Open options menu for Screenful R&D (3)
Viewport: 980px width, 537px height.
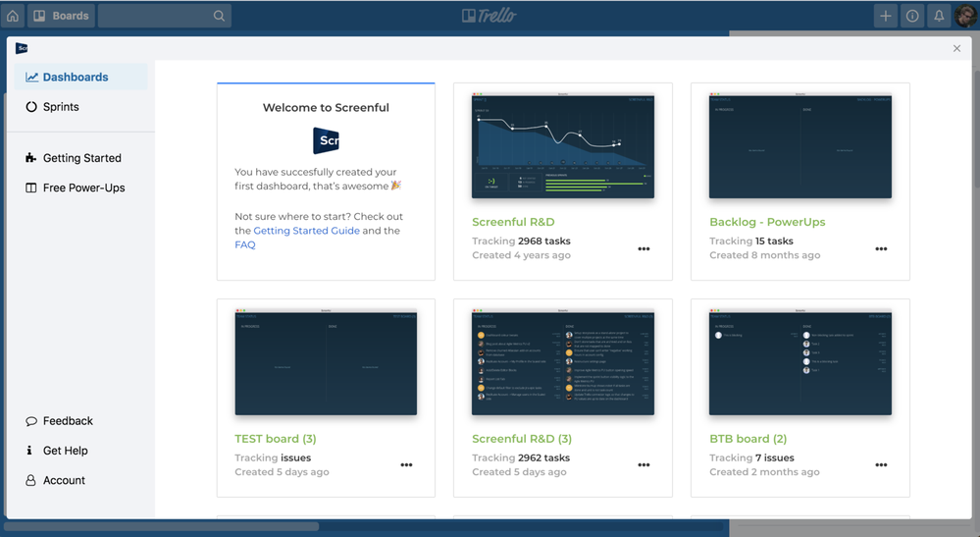pyautogui.click(x=644, y=465)
